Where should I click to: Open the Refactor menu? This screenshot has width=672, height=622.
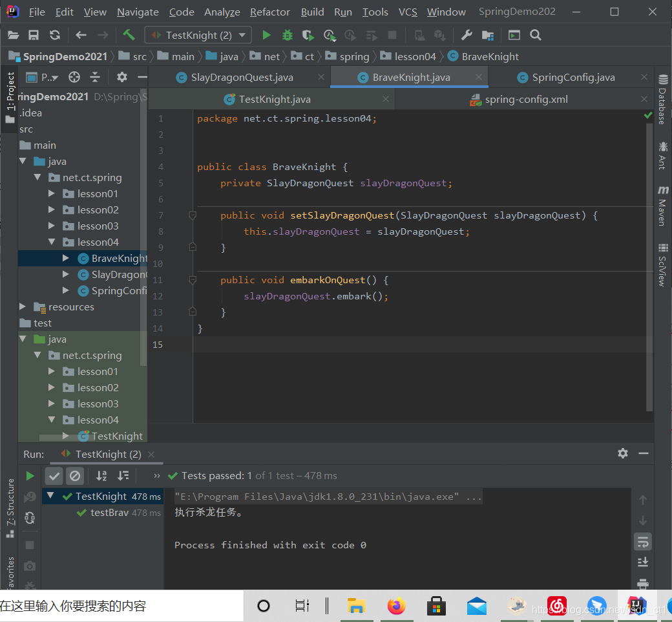270,12
